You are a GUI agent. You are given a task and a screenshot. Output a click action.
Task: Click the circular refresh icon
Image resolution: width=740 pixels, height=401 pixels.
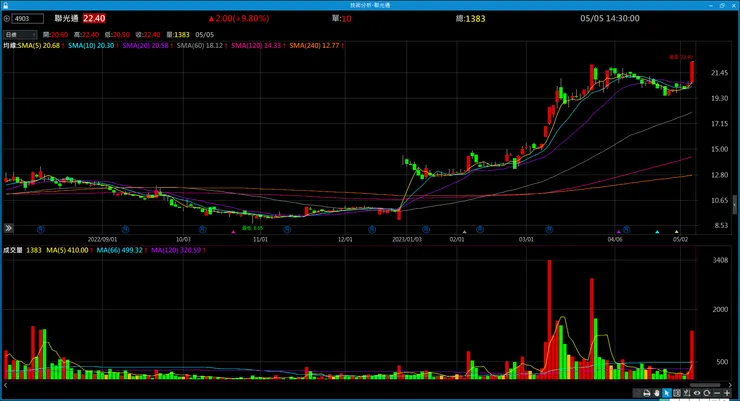706,393
